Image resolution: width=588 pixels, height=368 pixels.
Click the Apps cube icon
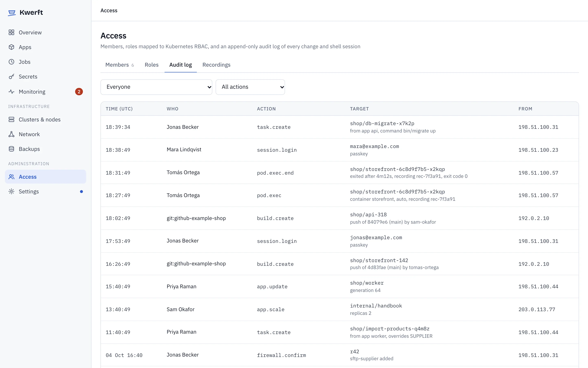pos(11,47)
